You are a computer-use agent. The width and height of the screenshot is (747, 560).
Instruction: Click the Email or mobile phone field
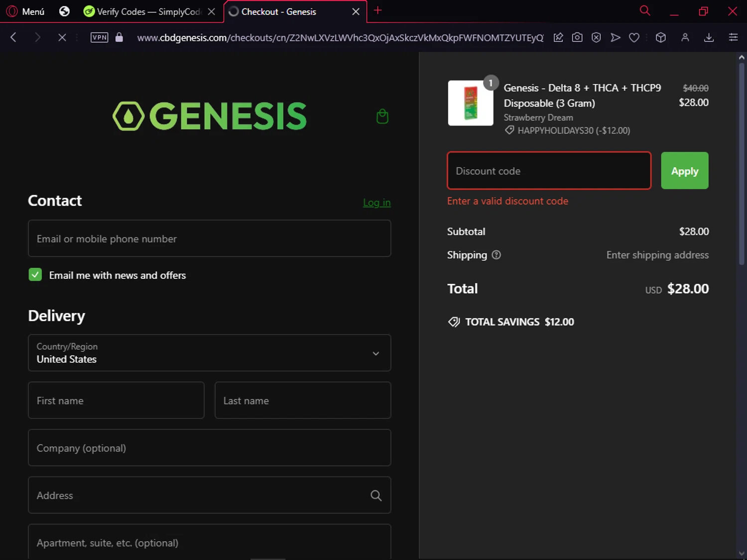(x=209, y=238)
